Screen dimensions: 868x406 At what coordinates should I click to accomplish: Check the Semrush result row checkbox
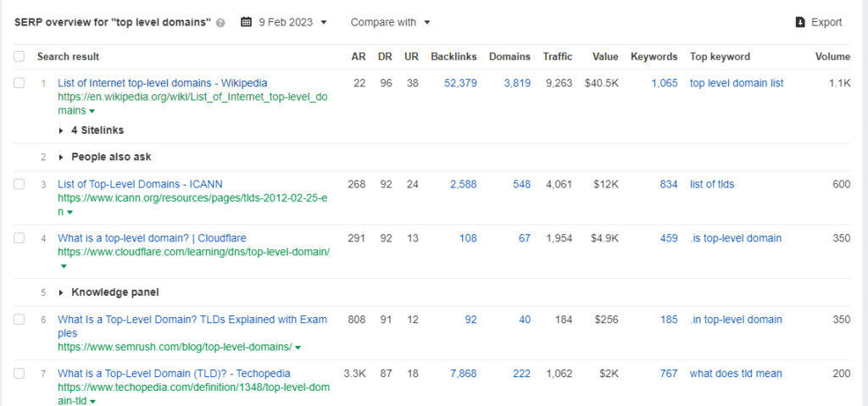pyautogui.click(x=19, y=320)
